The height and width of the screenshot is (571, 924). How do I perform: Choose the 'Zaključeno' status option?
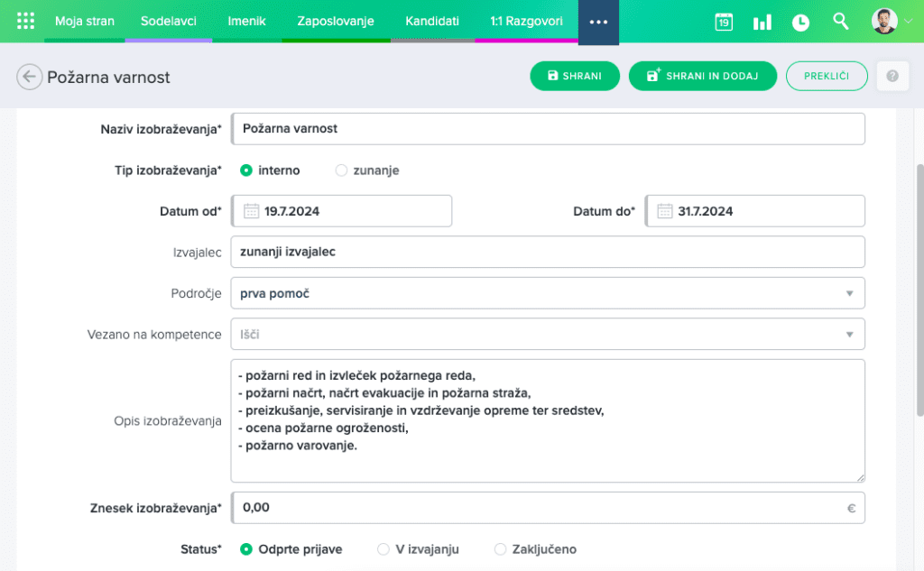[x=501, y=549]
